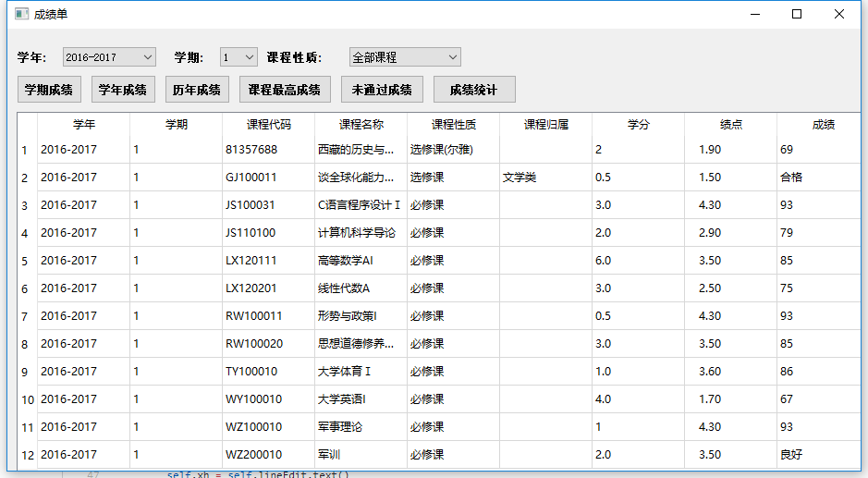Open the 学期 dropdown showing 1
868x478 pixels.
(238, 57)
